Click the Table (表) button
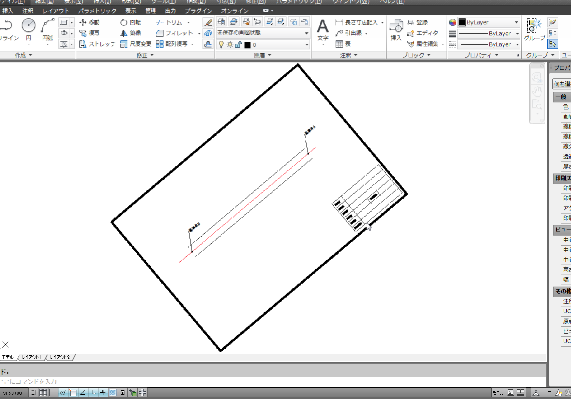This screenshot has width=571, height=399. pyautogui.click(x=343, y=44)
